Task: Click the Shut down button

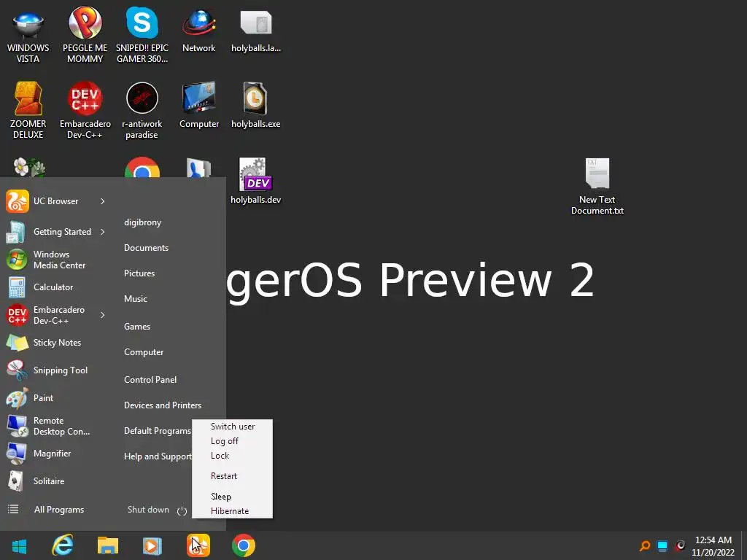Action: tap(148, 510)
